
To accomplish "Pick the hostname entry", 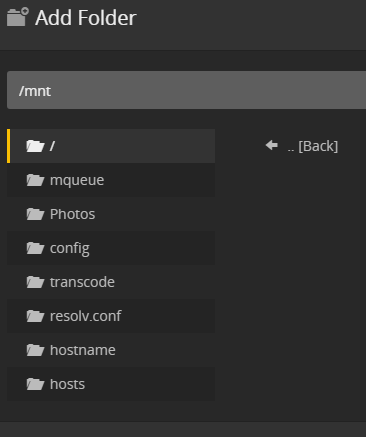I will 111,350.
